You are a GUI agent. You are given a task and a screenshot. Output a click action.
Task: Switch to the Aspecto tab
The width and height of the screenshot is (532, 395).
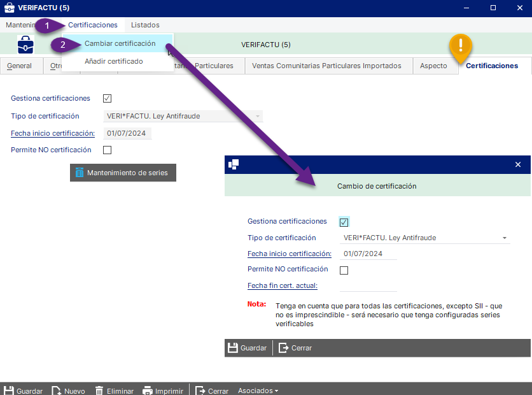tap(433, 66)
